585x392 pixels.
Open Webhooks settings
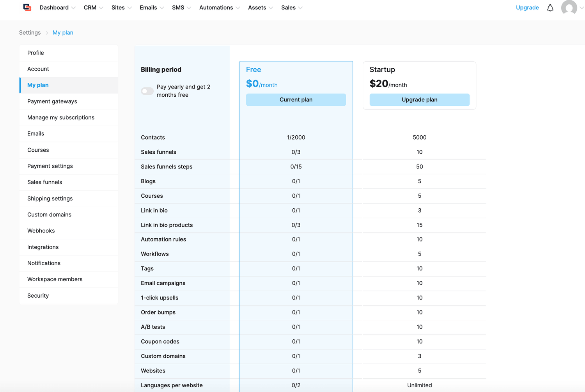click(69, 231)
